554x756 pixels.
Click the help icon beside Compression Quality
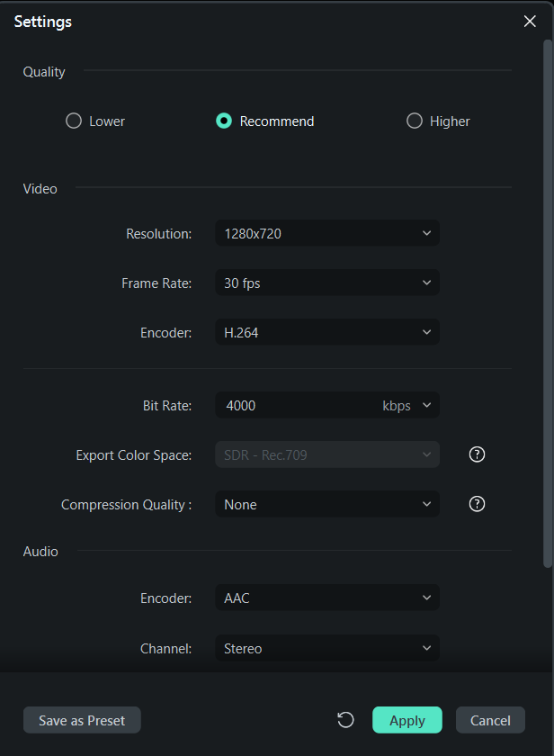coord(478,504)
